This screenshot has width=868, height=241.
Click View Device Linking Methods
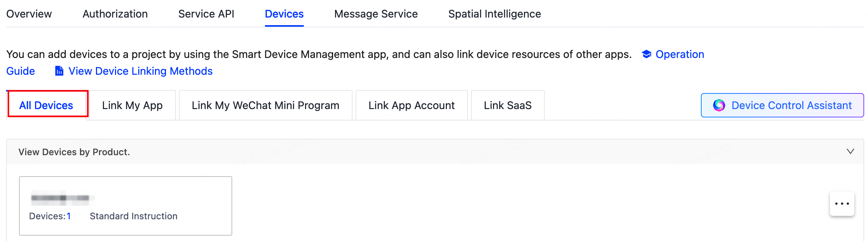pyautogui.click(x=140, y=71)
